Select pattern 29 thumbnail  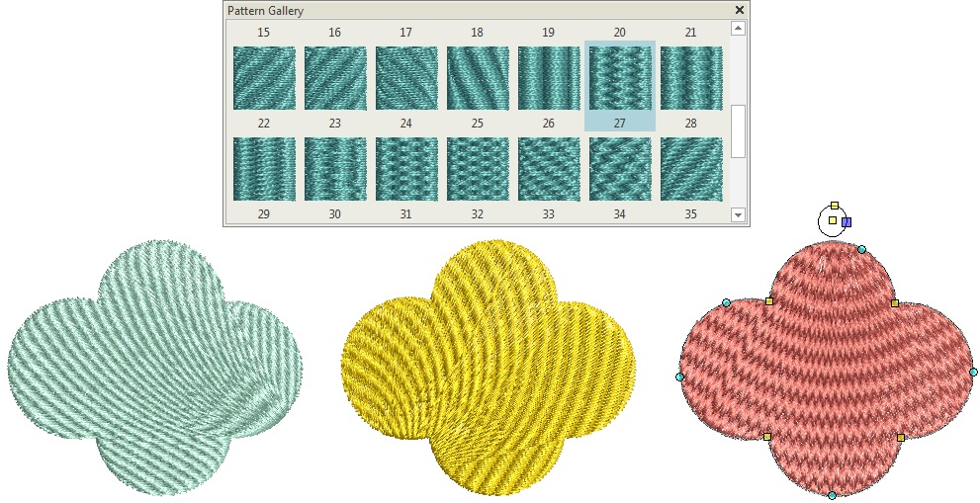[264, 168]
